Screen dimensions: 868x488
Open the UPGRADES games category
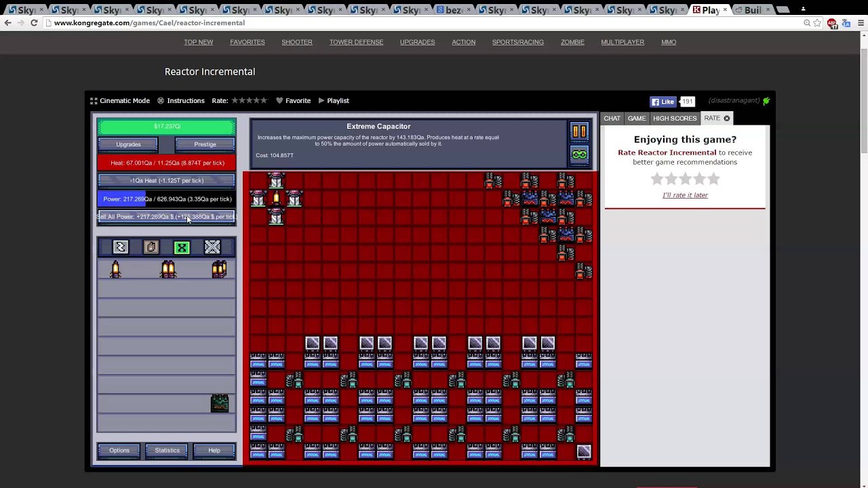[x=417, y=42]
